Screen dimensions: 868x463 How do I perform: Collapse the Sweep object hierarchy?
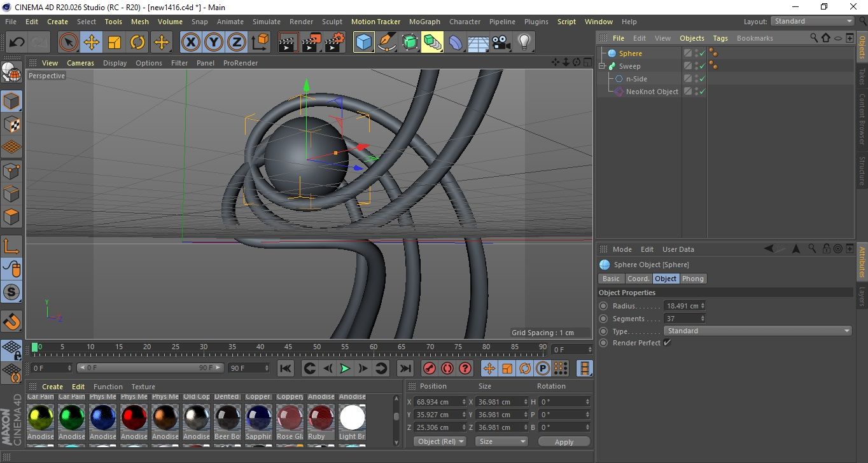tap(602, 66)
